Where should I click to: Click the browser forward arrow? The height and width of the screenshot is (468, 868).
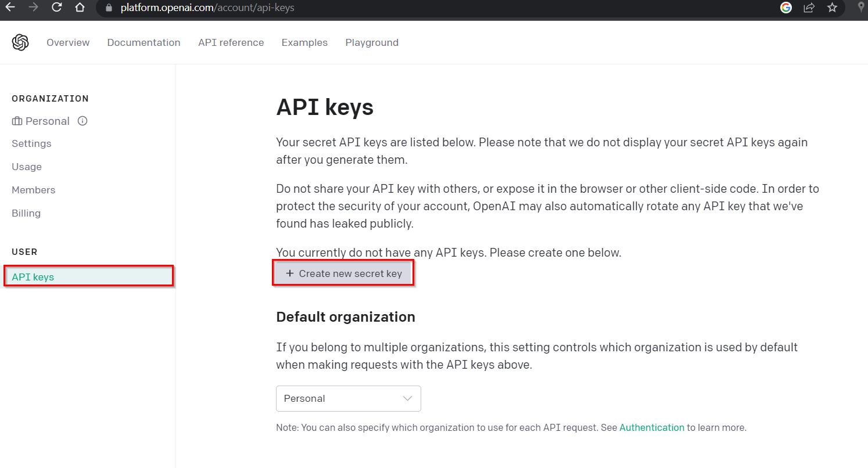(x=33, y=8)
